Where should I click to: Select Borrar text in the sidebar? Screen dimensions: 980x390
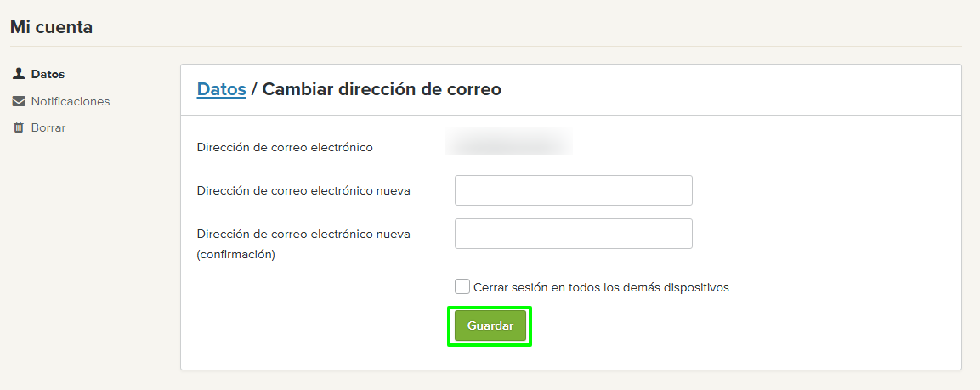click(x=48, y=128)
